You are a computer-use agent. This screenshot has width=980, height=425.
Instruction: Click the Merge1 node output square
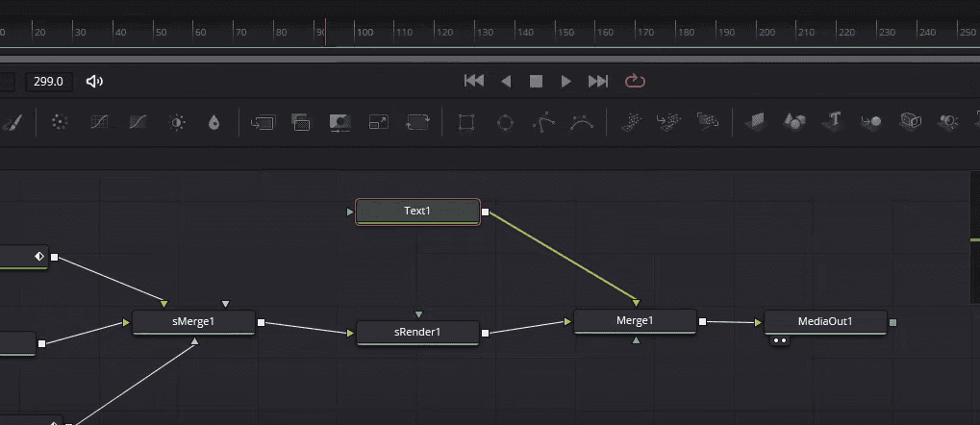point(702,322)
